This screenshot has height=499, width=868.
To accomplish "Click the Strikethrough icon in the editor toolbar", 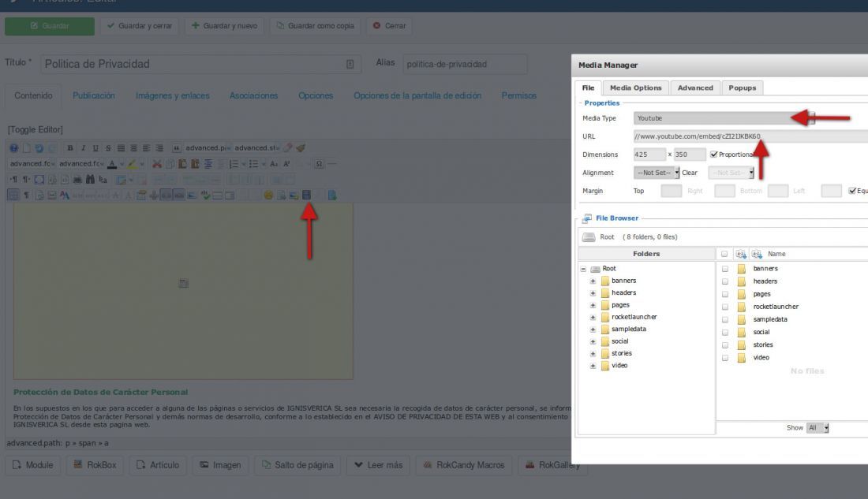I will click(x=108, y=147).
